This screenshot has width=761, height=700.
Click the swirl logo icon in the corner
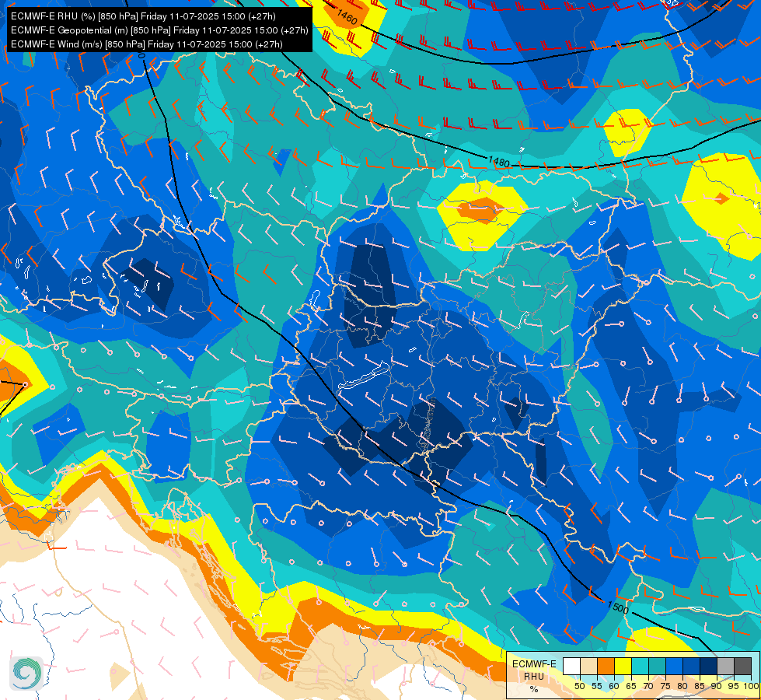tap(26, 673)
